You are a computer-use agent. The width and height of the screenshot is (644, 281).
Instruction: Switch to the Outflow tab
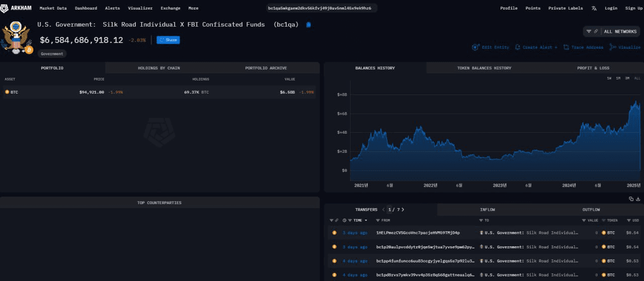pyautogui.click(x=591, y=210)
